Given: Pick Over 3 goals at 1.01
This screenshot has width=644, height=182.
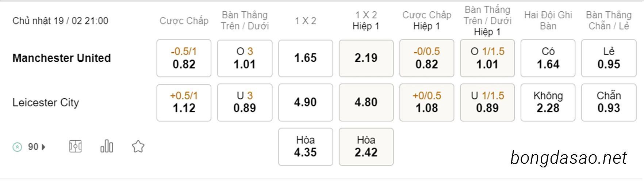Looking at the screenshot, I should pyautogui.click(x=245, y=58).
